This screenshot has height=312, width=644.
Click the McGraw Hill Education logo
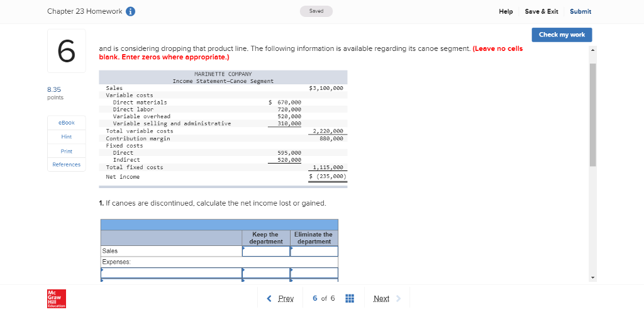pos(57,298)
